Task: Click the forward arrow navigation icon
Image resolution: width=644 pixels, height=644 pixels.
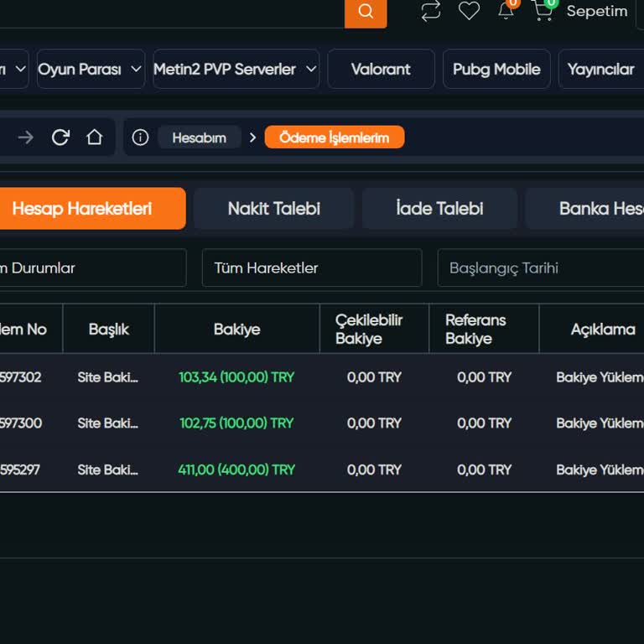Action: [26, 138]
